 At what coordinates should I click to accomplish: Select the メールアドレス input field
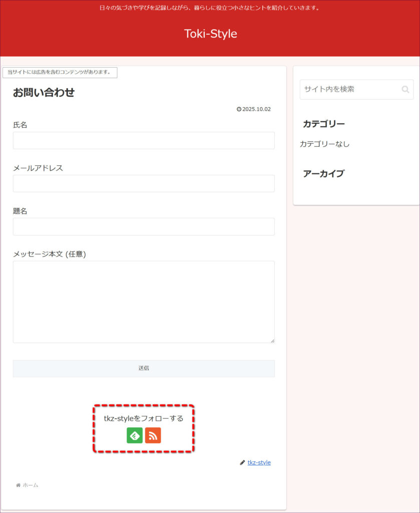click(x=144, y=183)
